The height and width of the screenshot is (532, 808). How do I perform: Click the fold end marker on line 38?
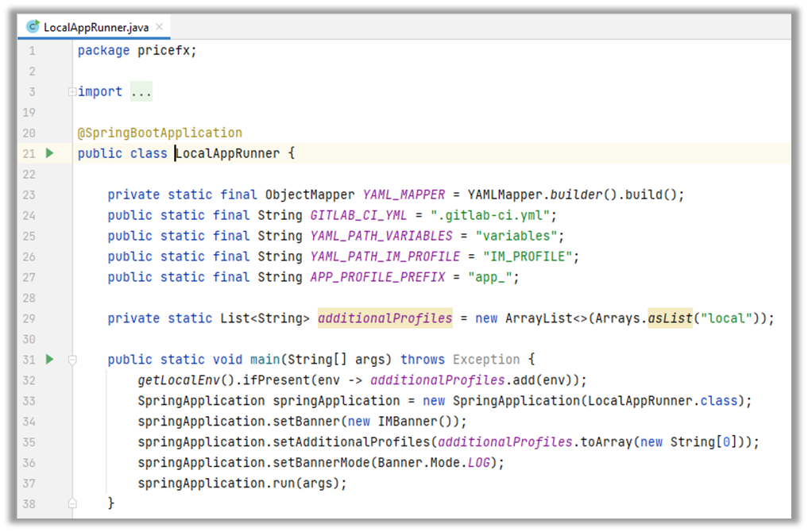click(x=72, y=503)
